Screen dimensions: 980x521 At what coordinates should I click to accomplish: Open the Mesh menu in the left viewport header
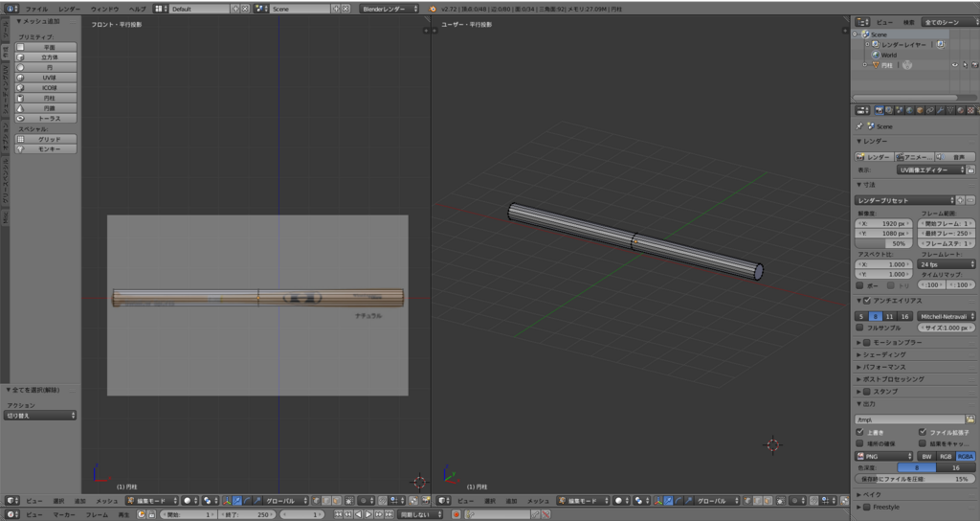pyautogui.click(x=107, y=501)
